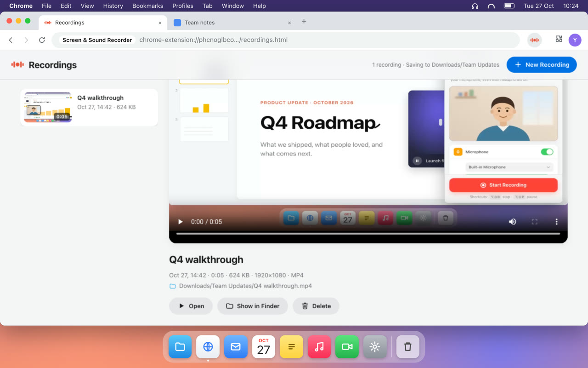Mute the video player volume

[x=513, y=222]
